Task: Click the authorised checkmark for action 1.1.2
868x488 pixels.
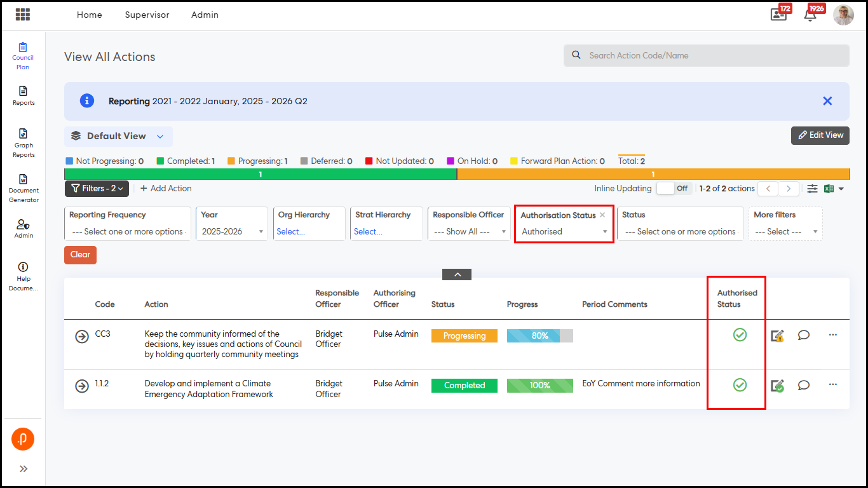Action: click(740, 385)
